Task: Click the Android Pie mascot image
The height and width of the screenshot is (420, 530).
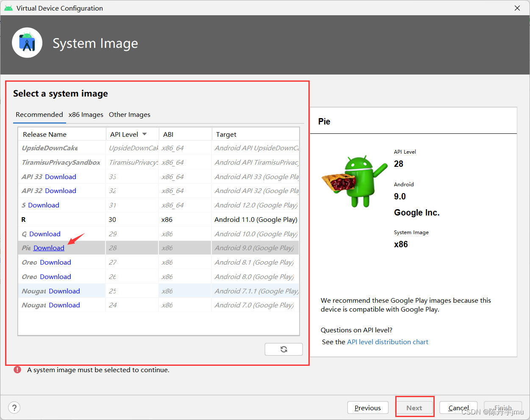Action: point(354,181)
